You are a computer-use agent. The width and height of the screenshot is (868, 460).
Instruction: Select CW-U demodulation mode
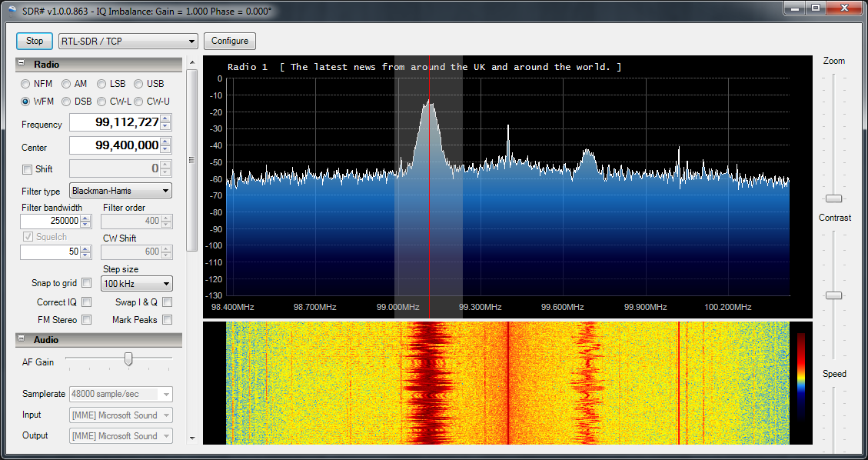151,102
